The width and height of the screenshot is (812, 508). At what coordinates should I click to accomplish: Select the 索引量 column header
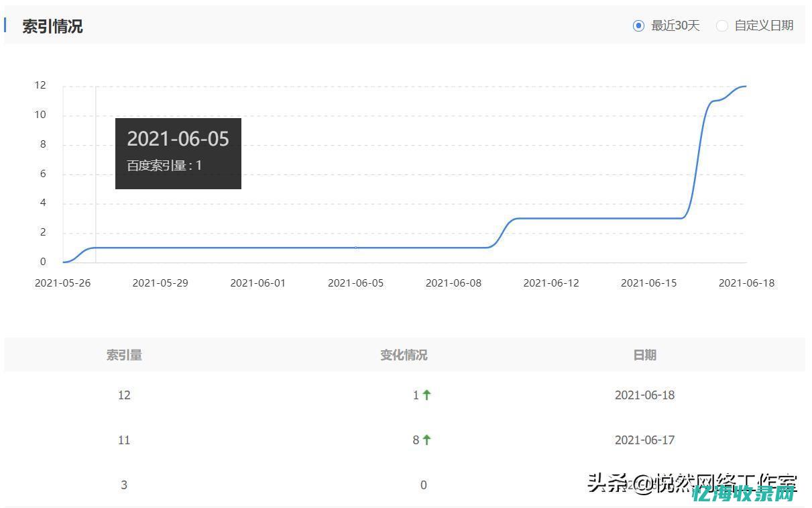coord(124,355)
